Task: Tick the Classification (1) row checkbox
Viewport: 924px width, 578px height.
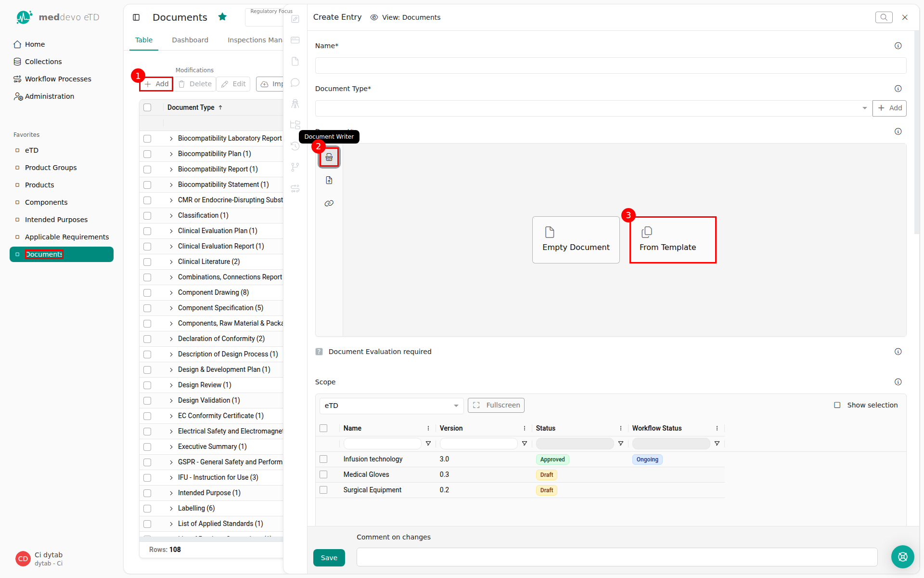Action: [147, 216]
